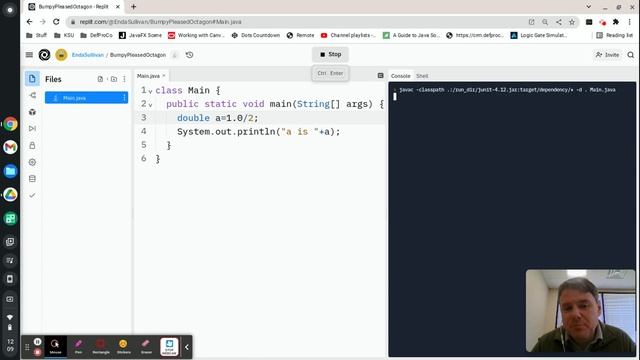Open the repl history clock icon

pos(189,55)
